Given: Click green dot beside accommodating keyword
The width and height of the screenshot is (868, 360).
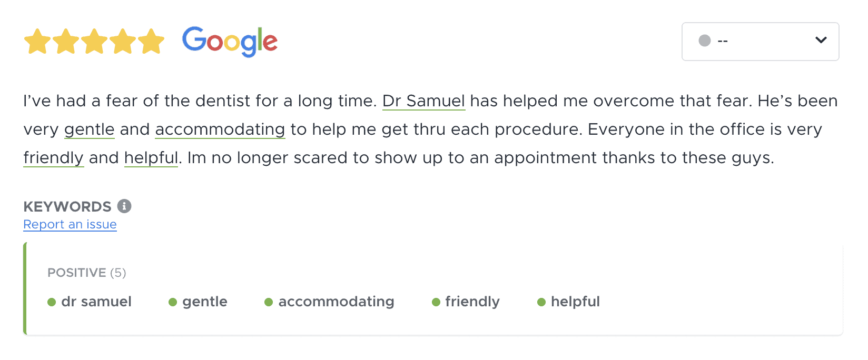Looking at the screenshot, I should tap(269, 302).
